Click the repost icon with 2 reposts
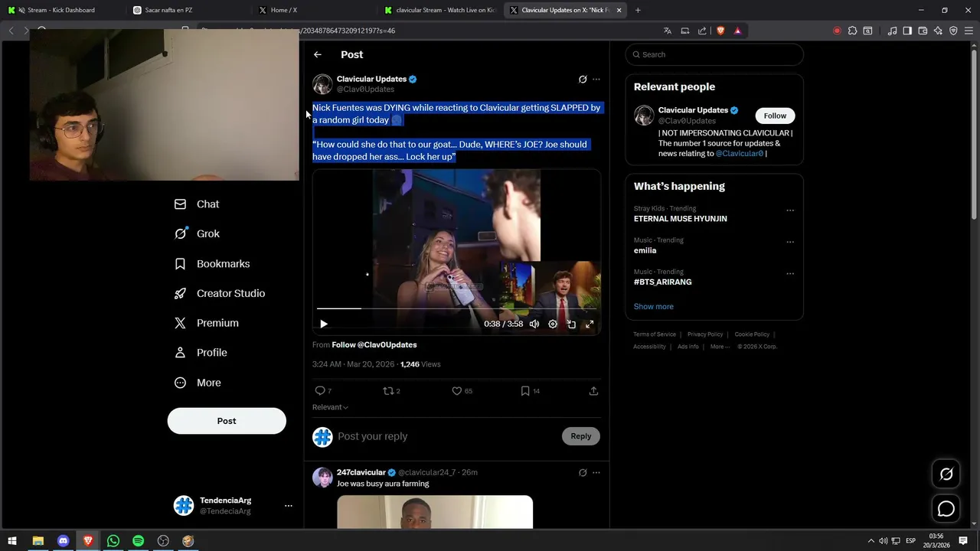This screenshot has height=551, width=980. 391,391
